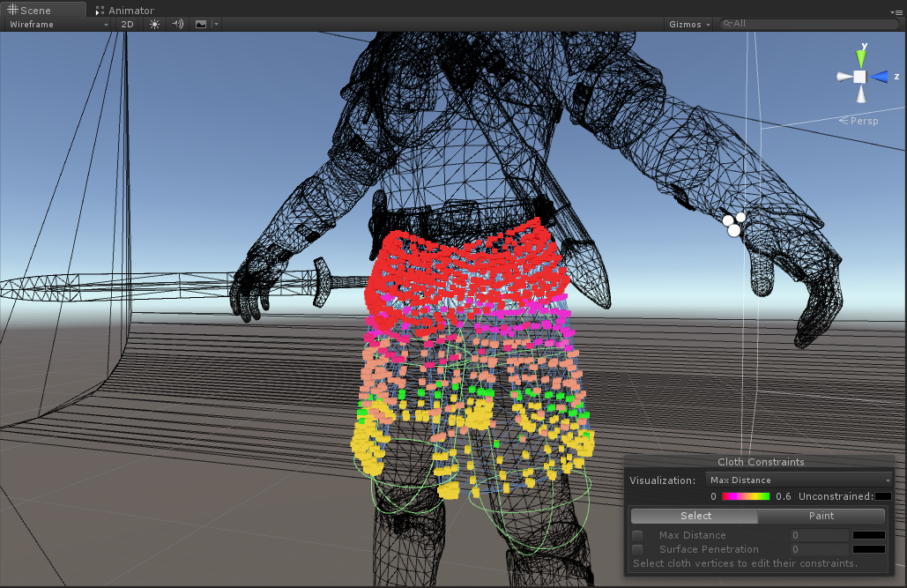Click the Cloth Constraints panel title
This screenshot has width=907, height=588.
761,462
